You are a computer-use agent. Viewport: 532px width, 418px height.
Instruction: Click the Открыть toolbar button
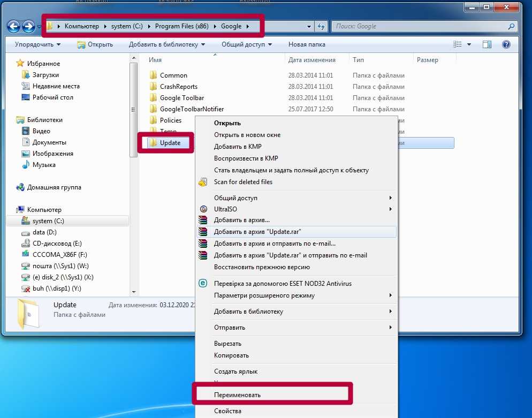click(x=95, y=44)
